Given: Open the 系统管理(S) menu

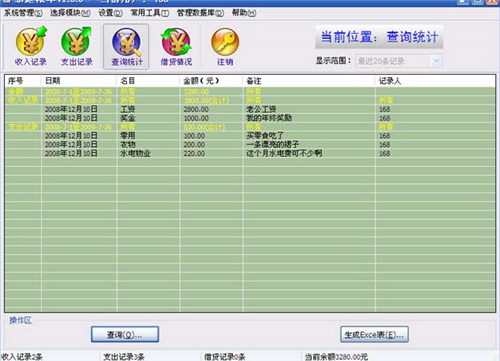Looking at the screenshot, I should click(x=23, y=13).
